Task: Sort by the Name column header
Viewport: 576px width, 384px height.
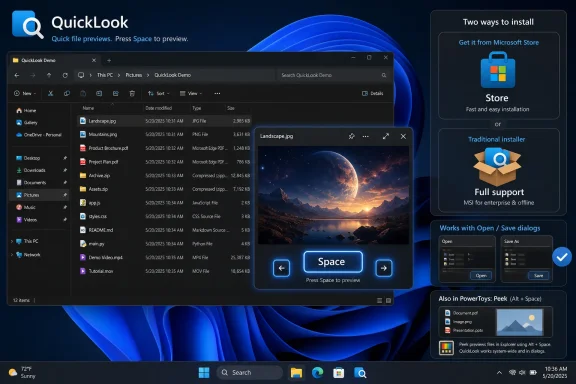Action: pos(88,108)
